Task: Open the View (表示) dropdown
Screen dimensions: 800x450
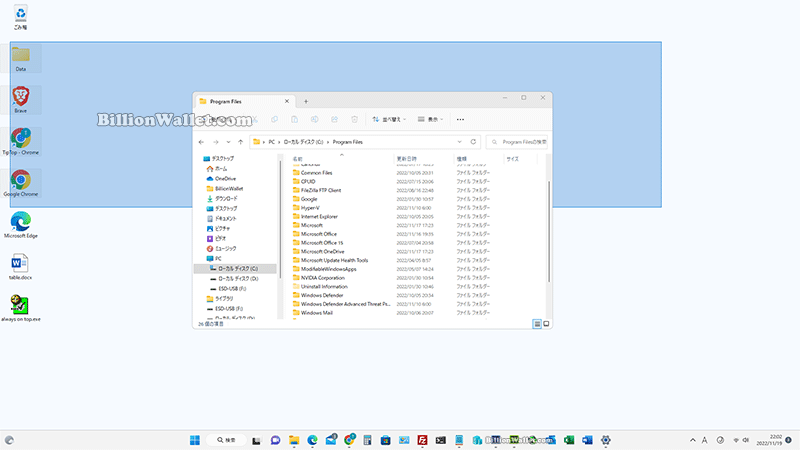Action: coord(431,119)
